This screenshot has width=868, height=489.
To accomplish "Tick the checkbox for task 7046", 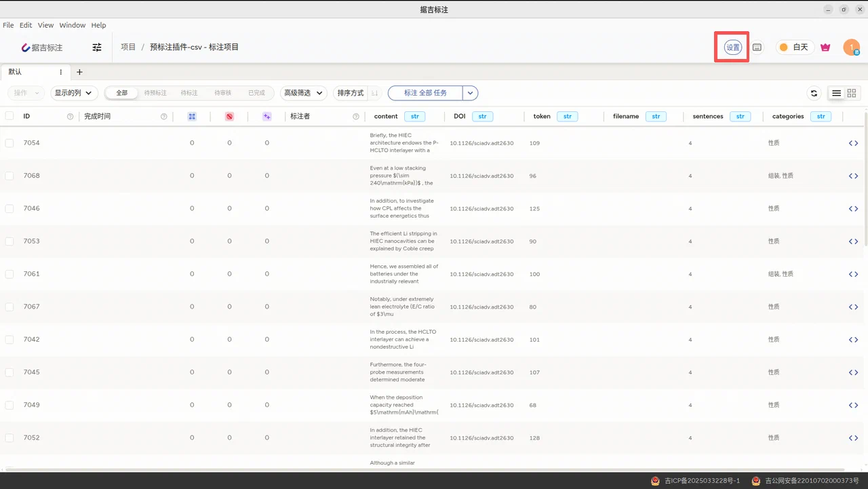I will (x=9, y=208).
